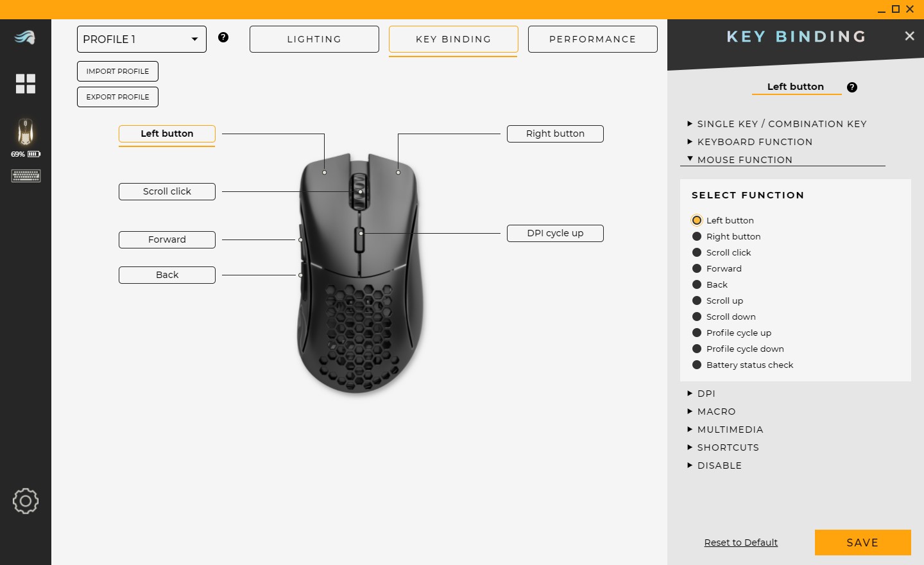924x565 pixels.
Task: Switch to the LIGHTING tab
Action: pos(314,39)
